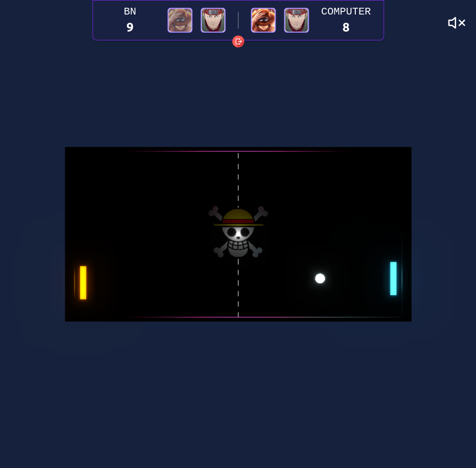The height and width of the screenshot is (468, 476).
Task: Select BN's red headband character avatar
Action: [213, 20]
